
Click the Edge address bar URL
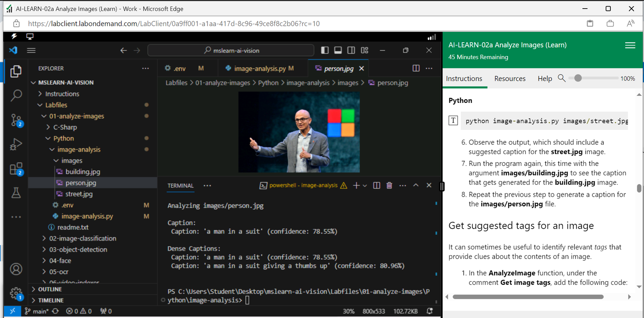pos(174,24)
